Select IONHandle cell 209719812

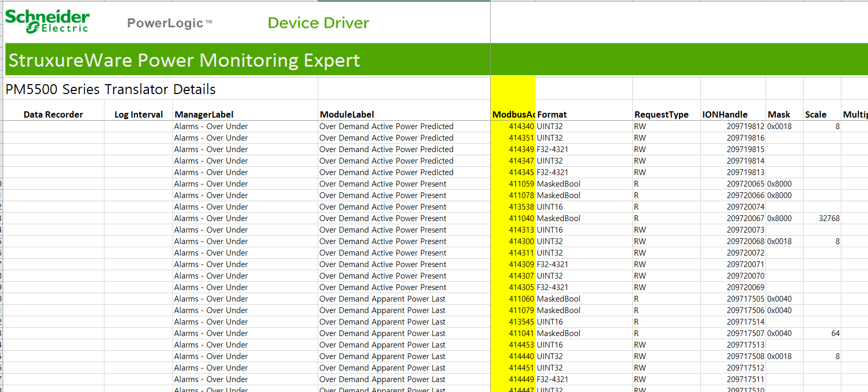click(733, 126)
